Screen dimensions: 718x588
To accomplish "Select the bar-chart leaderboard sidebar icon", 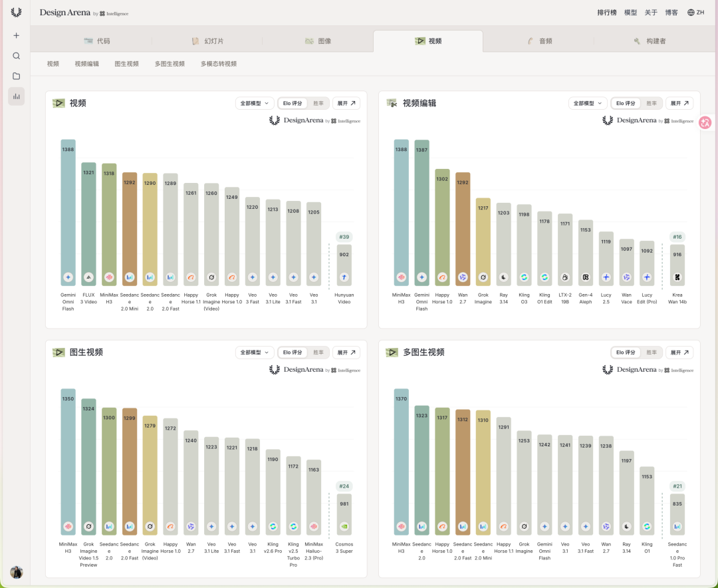I will 16,96.
